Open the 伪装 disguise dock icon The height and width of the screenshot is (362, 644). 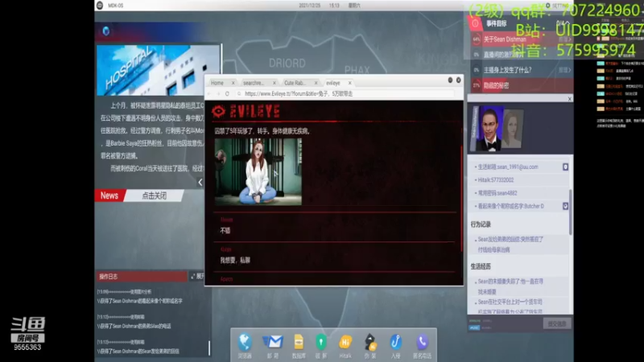tap(370, 342)
